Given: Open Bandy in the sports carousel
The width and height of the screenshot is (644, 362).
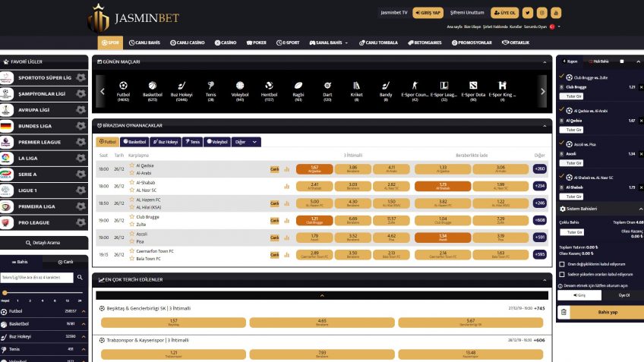Looking at the screenshot, I should 386,90.
